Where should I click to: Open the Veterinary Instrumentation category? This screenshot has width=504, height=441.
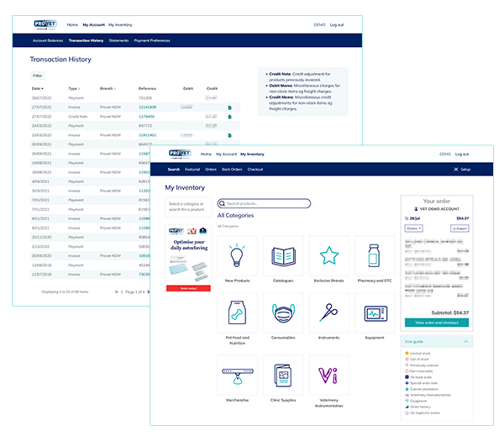(328, 375)
